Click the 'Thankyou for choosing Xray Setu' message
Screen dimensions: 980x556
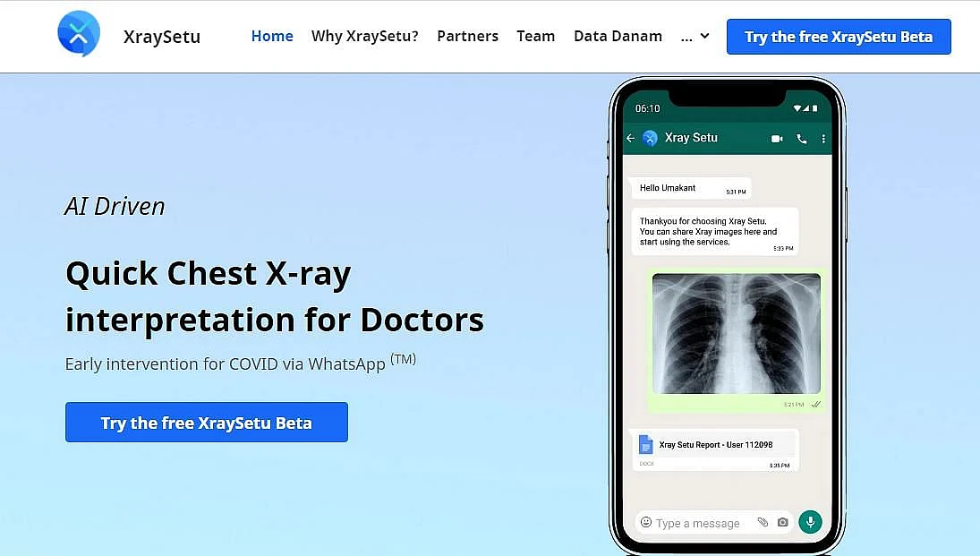click(715, 232)
